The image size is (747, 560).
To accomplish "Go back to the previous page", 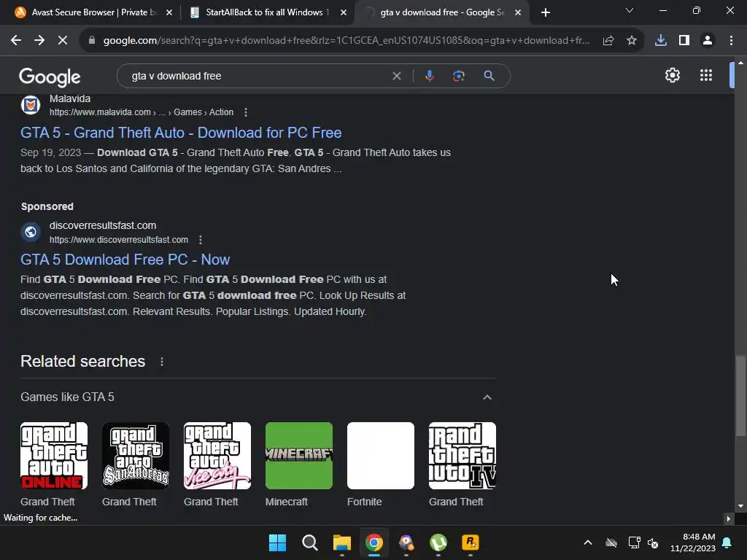I will (16, 41).
